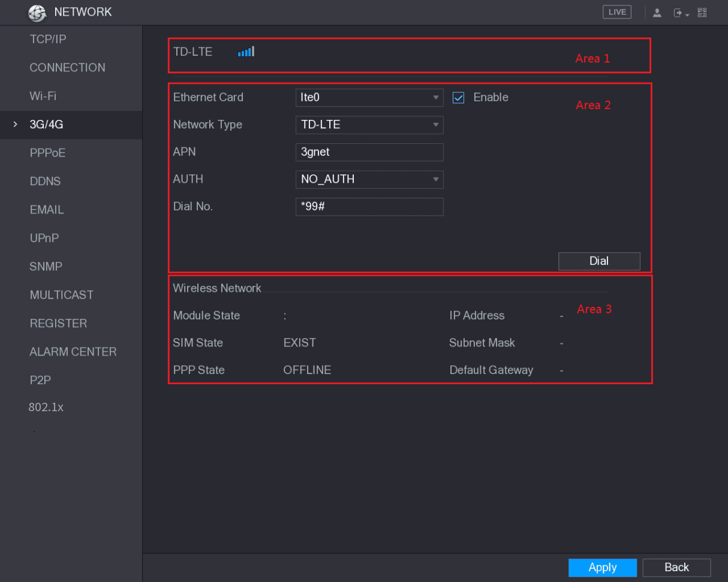The image size is (728, 582).
Task: Click the TD-LTE signal strength bars icon
Action: coord(246,52)
